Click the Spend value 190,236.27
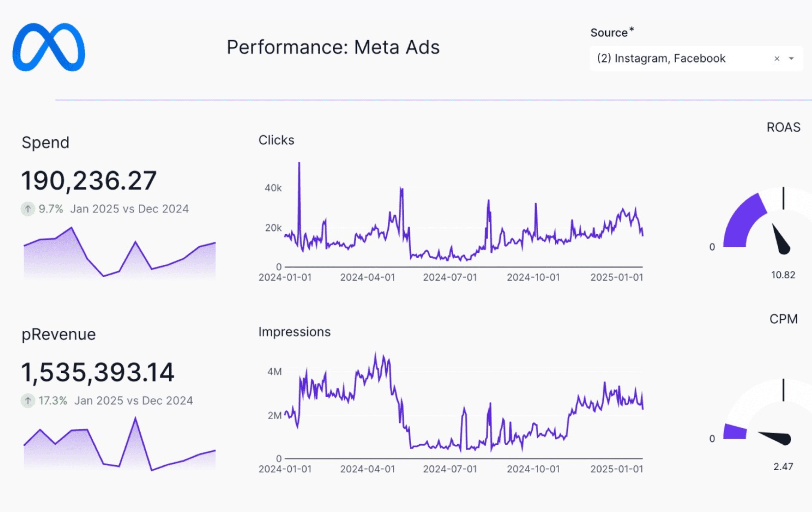Viewport: 812px width, 512px height. 89,181
